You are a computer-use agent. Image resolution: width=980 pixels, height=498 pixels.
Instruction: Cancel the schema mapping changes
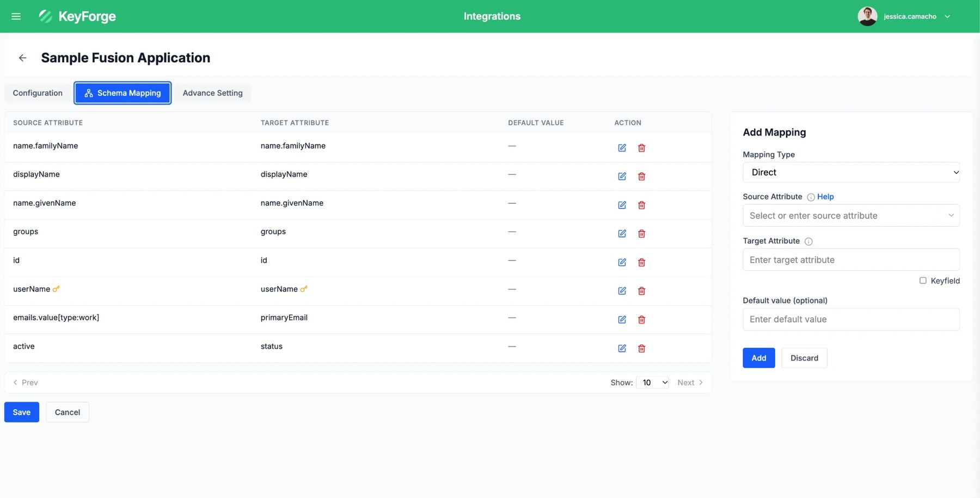point(68,412)
